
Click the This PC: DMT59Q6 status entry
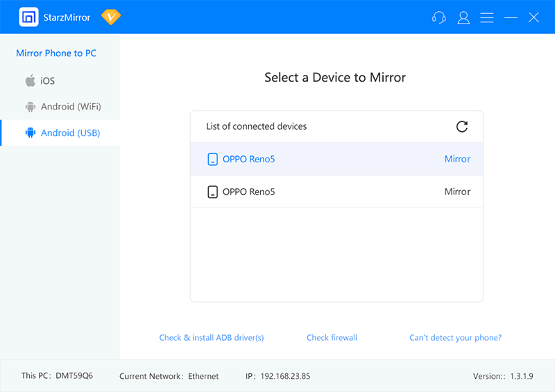click(57, 376)
